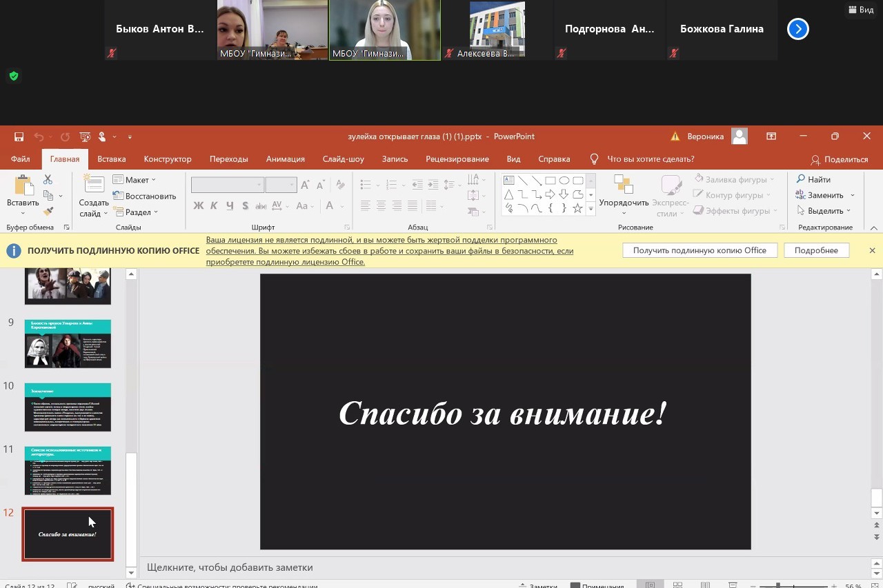Start slideshow from the Quick Access Toolbar
Screen dimensions: 883x588
pos(84,136)
